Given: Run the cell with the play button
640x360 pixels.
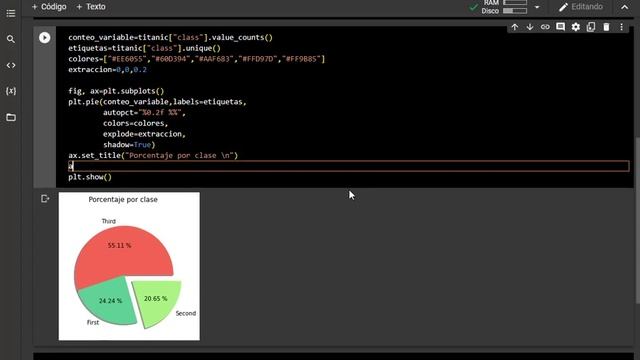Looking at the screenshot, I should pyautogui.click(x=44, y=38).
